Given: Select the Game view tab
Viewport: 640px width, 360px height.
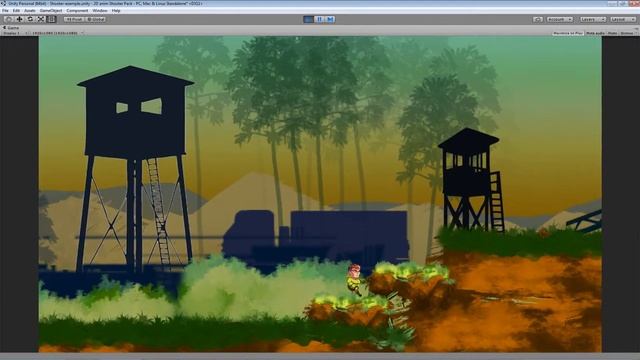Looking at the screenshot, I should [x=11, y=28].
